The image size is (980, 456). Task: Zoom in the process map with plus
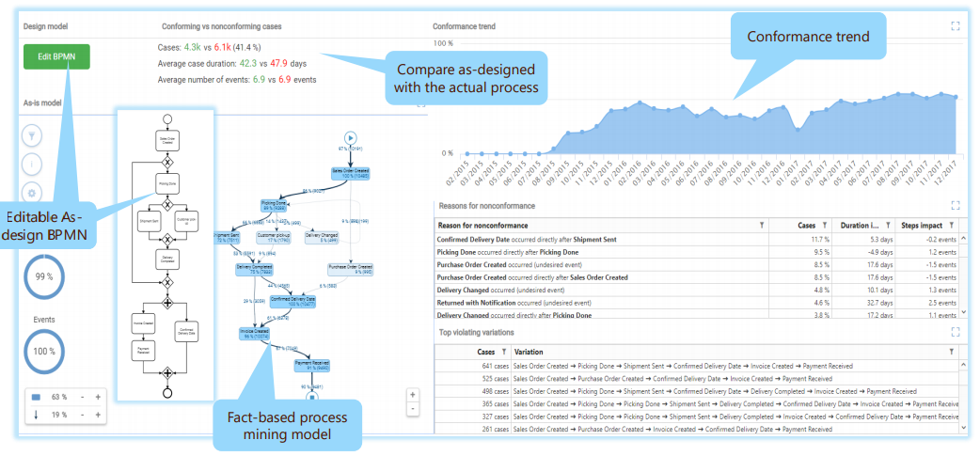click(413, 396)
